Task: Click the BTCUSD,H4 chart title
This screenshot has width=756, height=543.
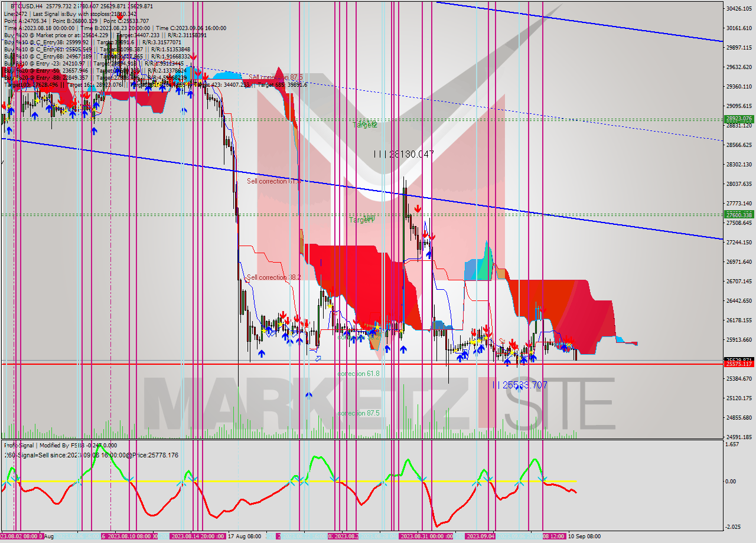Action: click(26, 6)
